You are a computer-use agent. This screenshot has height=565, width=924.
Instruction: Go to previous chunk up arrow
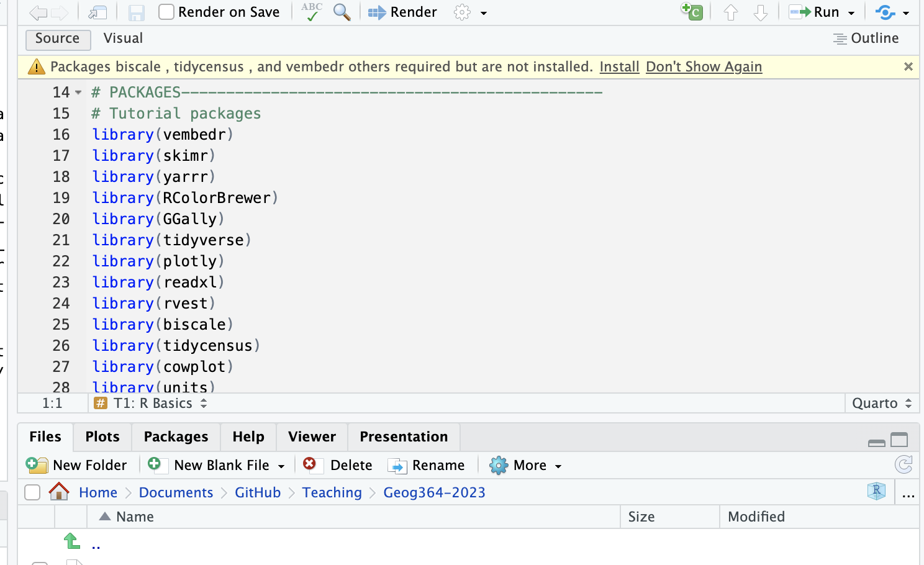pos(731,12)
